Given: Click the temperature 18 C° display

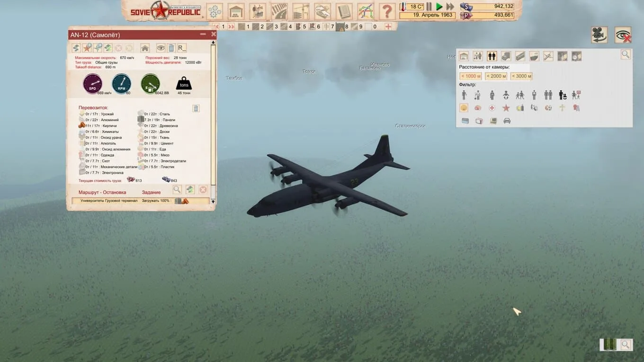Looking at the screenshot, I should pyautogui.click(x=412, y=7).
